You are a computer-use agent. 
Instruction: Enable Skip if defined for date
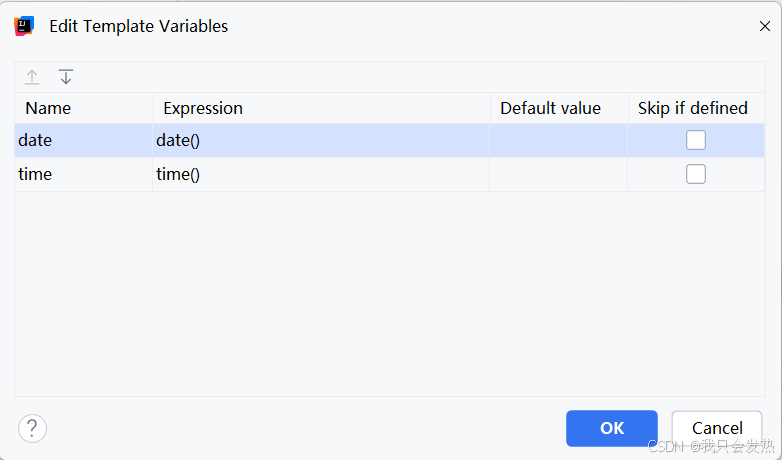coord(696,140)
